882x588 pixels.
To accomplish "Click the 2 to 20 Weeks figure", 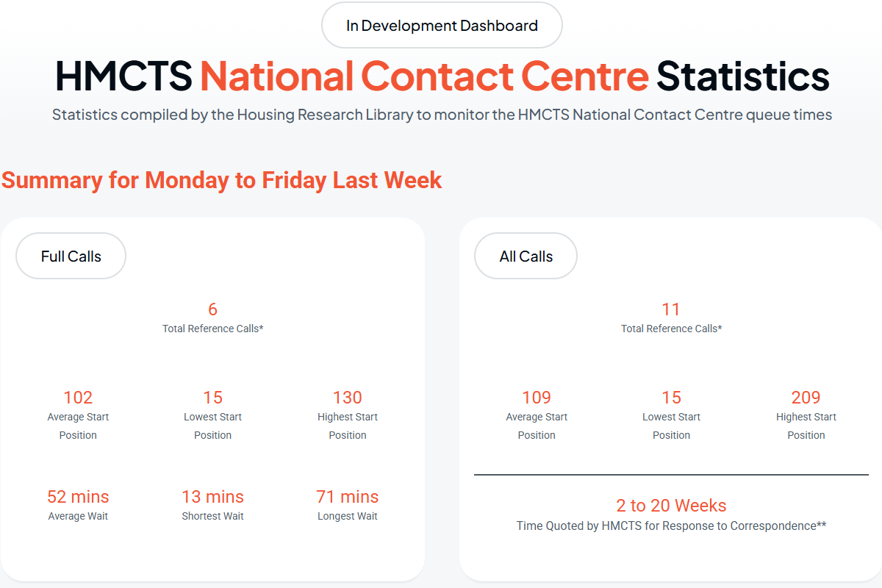I will pos(671,506).
